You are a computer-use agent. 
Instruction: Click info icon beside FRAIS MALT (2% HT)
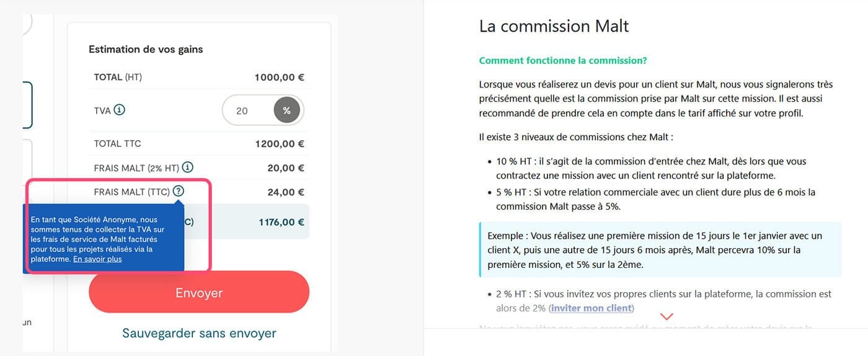188,167
